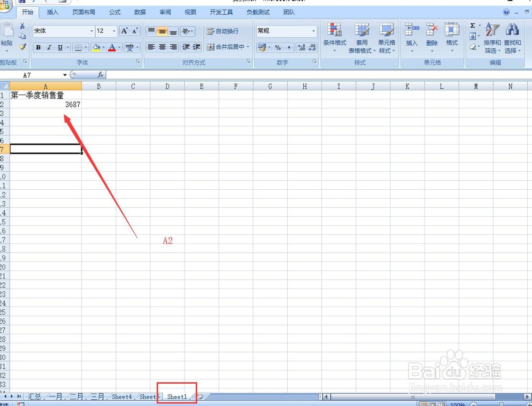Open 条件格式 conditional formatting
The width and height of the screenshot is (532, 406).
(335, 38)
